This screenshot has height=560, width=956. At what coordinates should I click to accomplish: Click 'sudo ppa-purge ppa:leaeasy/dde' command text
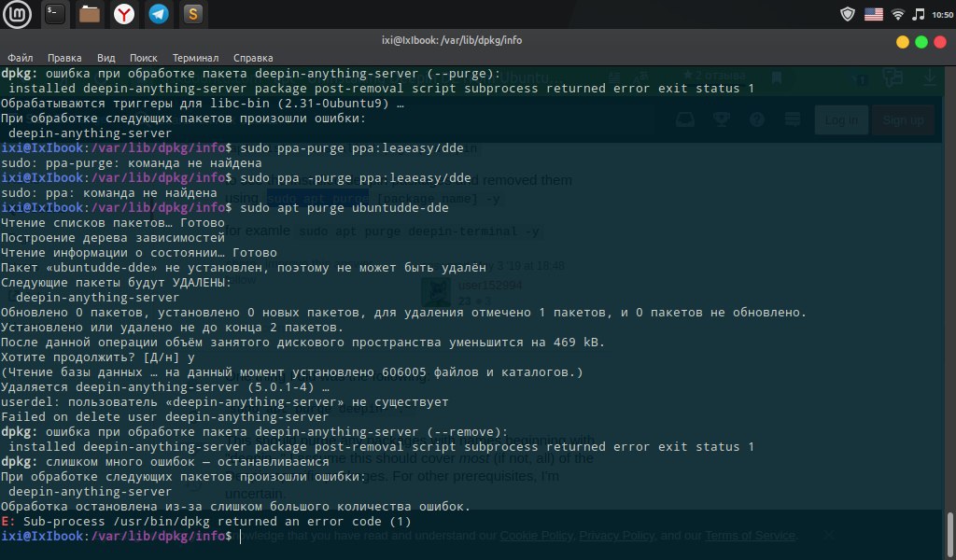352,148
